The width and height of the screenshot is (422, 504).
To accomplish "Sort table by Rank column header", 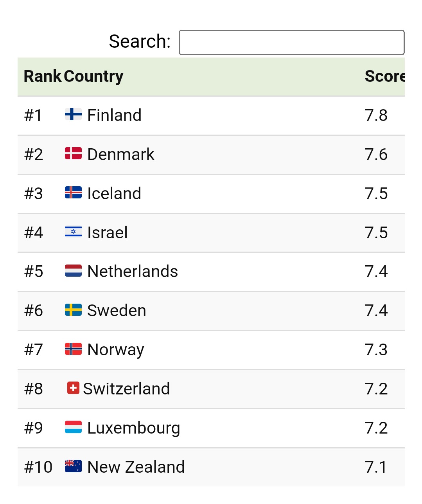I will [42, 76].
